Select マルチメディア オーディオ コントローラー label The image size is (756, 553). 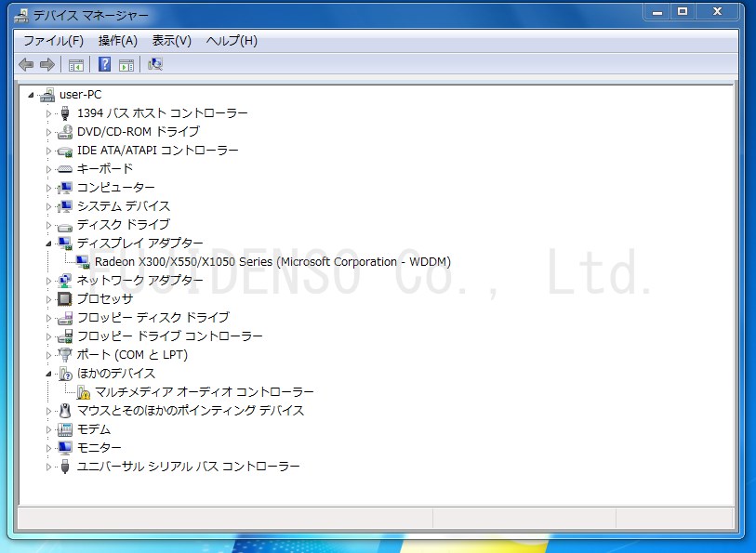205,392
